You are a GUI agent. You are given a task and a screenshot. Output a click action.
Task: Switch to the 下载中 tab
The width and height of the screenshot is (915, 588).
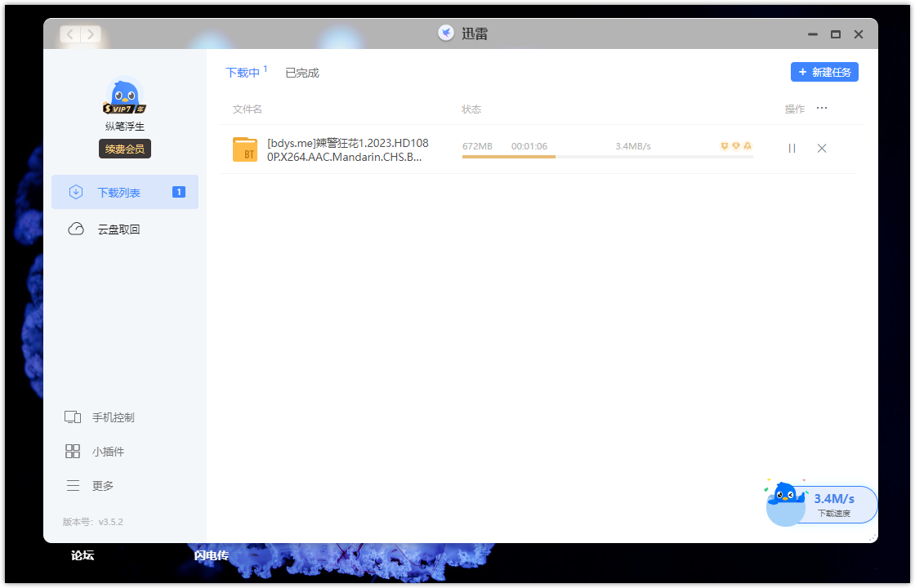(x=243, y=73)
